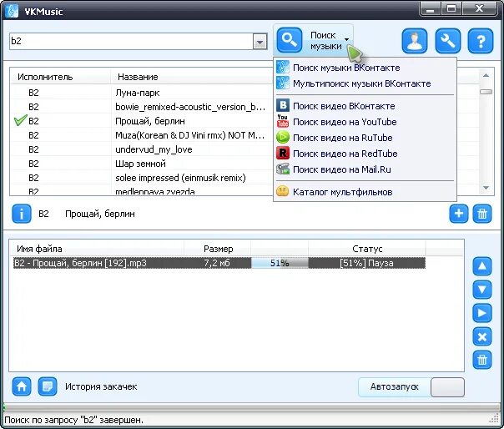The image size is (504, 429).
Task: Open Каталог мультфильмов
Action: [x=365, y=192]
